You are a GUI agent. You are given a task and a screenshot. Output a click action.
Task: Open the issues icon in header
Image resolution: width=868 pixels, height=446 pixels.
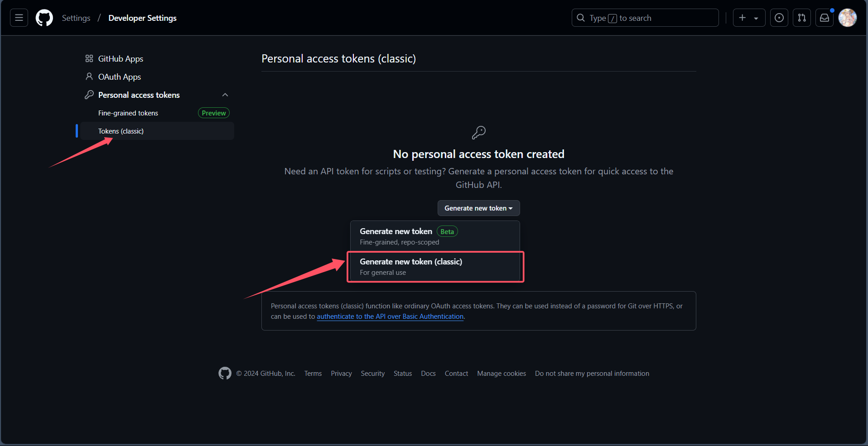[x=779, y=18]
